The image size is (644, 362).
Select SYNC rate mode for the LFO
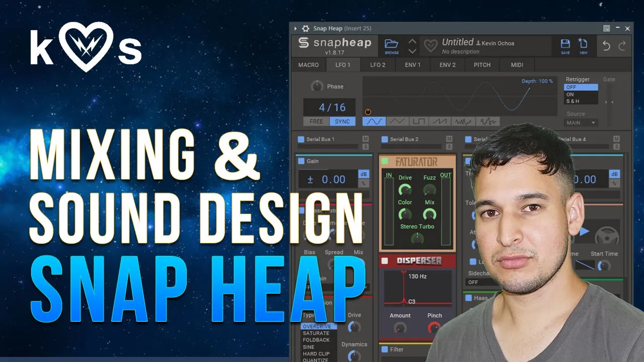coord(343,121)
